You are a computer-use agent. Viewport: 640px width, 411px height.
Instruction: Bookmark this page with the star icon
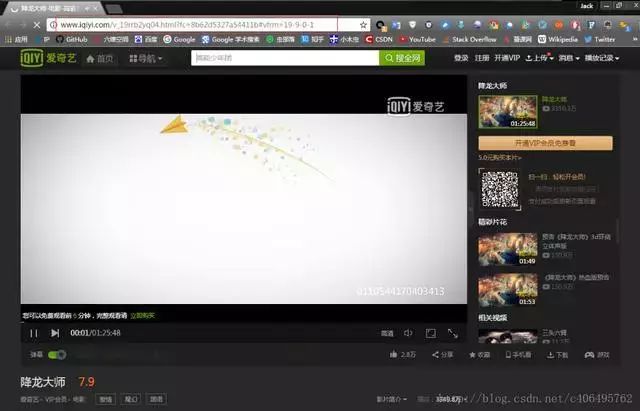pyautogui.click(x=363, y=25)
